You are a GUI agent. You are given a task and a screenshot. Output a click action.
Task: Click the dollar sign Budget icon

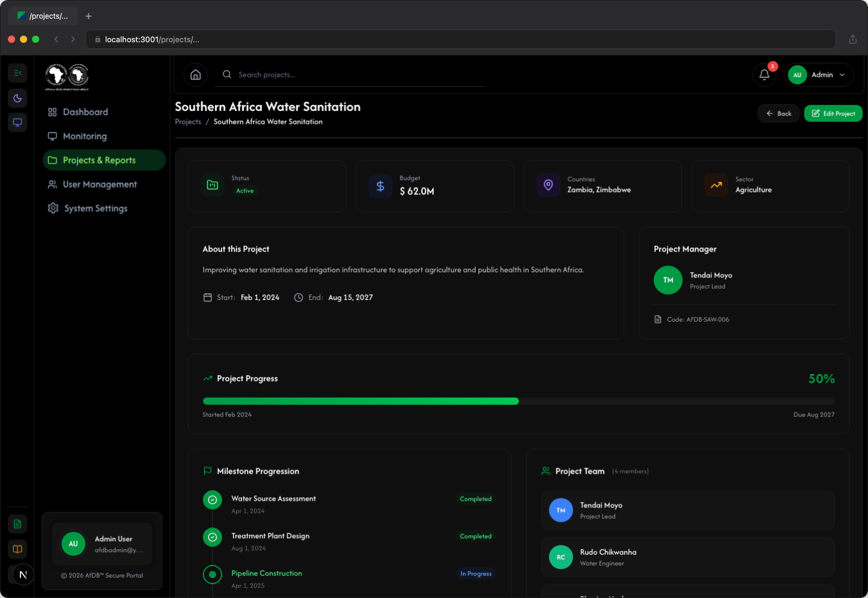[x=380, y=186]
